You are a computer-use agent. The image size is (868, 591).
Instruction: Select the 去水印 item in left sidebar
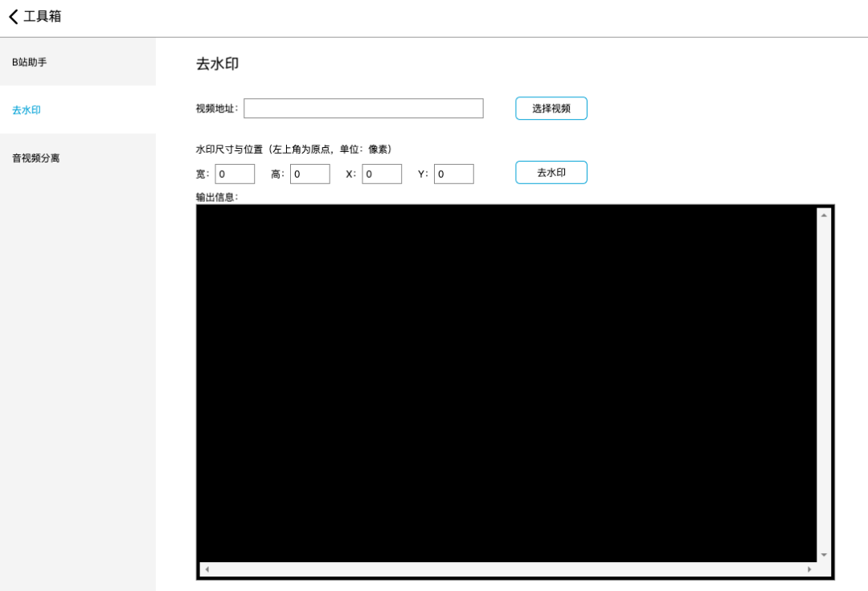coord(27,110)
